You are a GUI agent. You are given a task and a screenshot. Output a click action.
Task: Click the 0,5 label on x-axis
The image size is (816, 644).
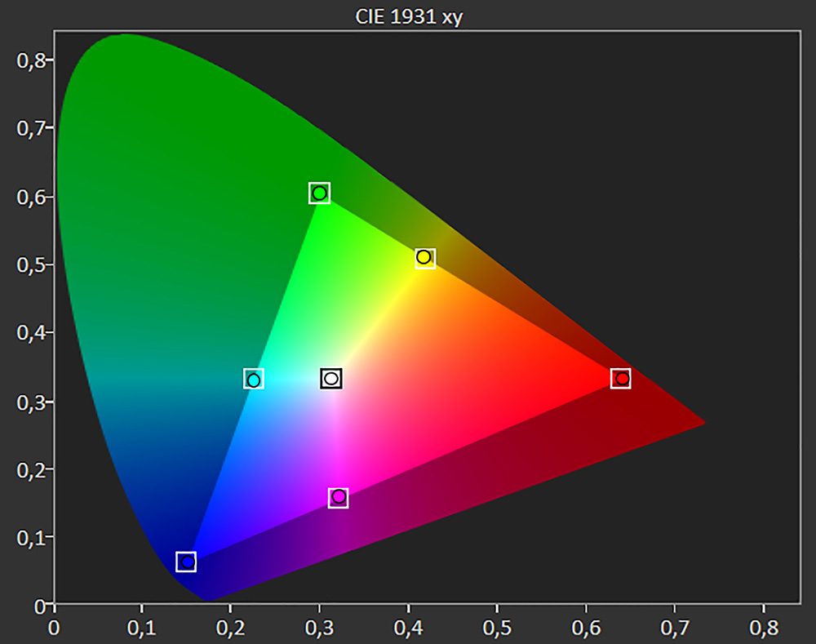(x=497, y=628)
